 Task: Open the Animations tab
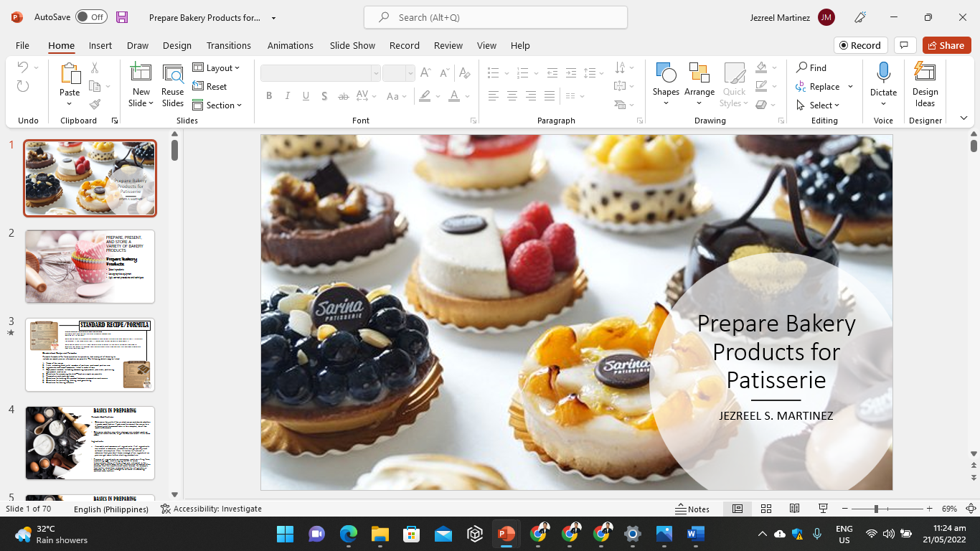click(291, 45)
